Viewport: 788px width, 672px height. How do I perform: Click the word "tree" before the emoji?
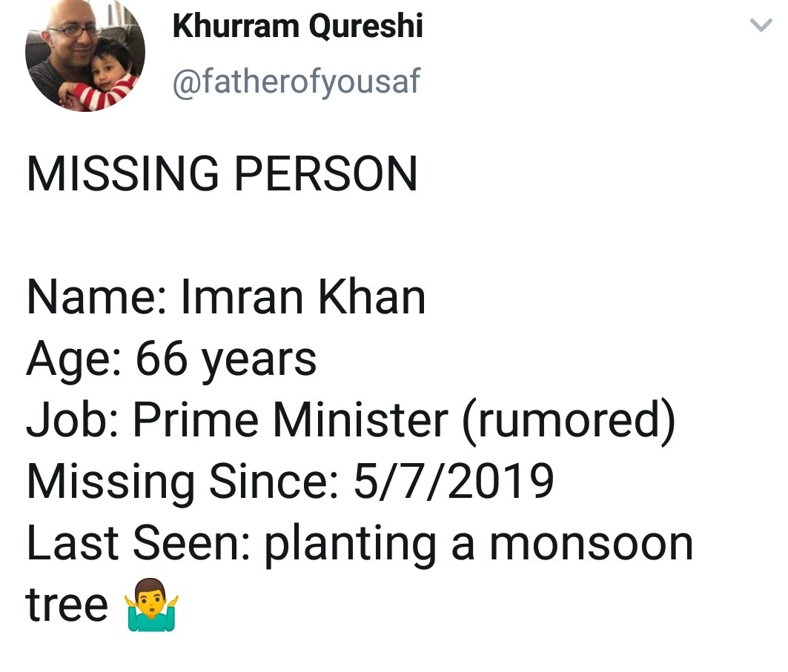coord(67,605)
